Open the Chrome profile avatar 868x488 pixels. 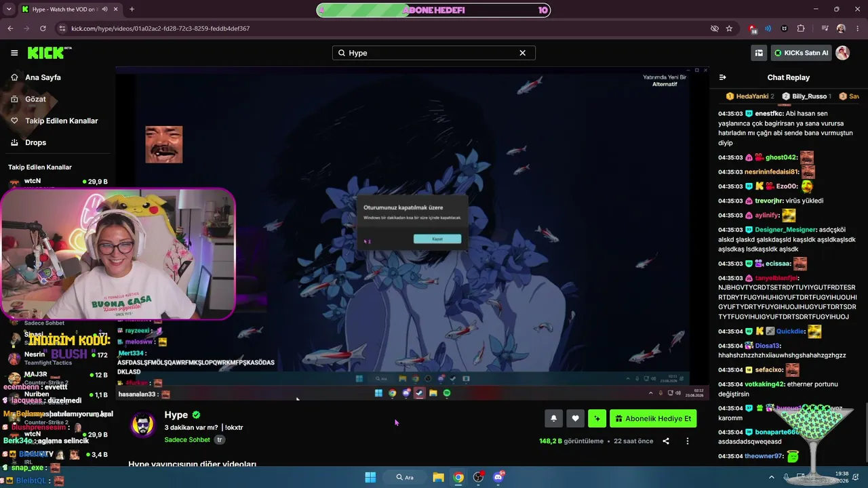841,28
